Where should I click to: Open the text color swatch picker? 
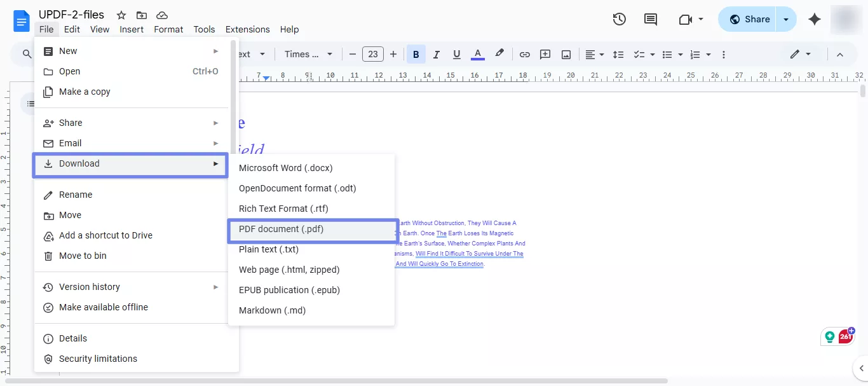point(477,54)
